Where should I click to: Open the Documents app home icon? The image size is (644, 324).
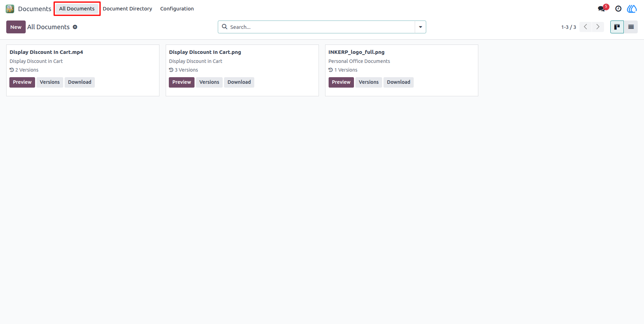(x=10, y=9)
